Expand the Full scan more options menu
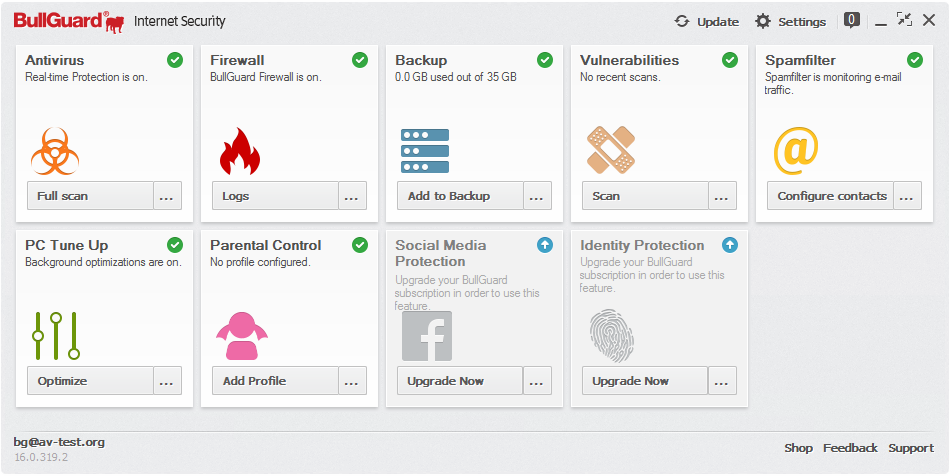The width and height of the screenshot is (950, 476). (167, 196)
